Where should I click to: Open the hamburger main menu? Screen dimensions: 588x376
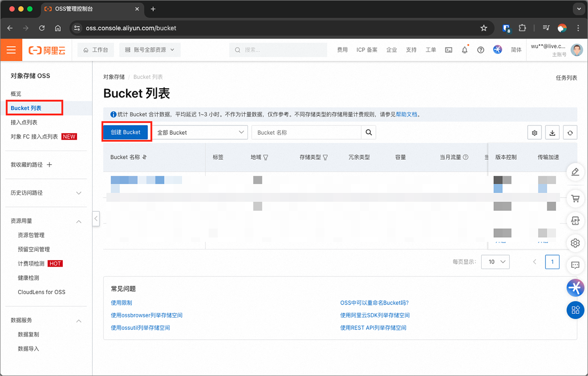(11, 50)
